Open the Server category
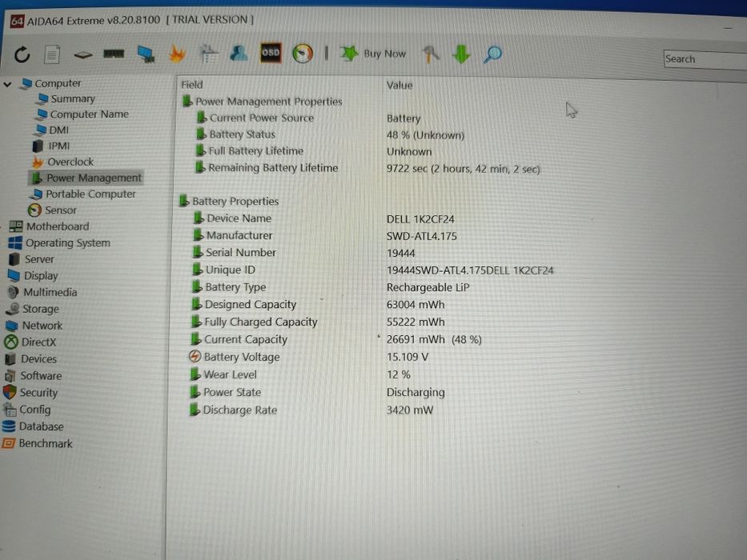 coord(31,259)
